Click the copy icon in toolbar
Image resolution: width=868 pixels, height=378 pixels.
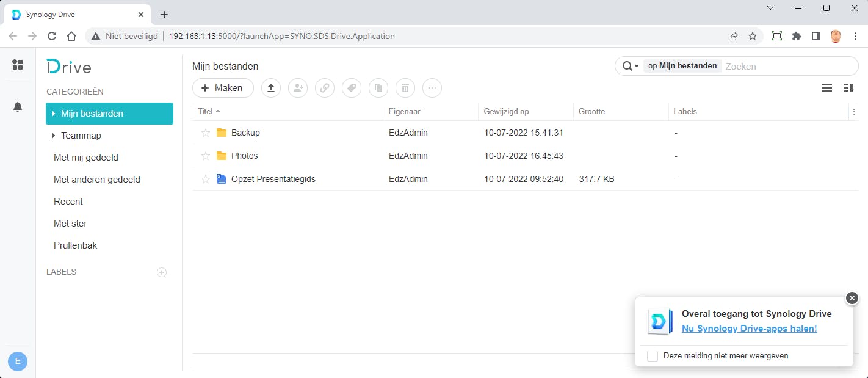click(378, 88)
